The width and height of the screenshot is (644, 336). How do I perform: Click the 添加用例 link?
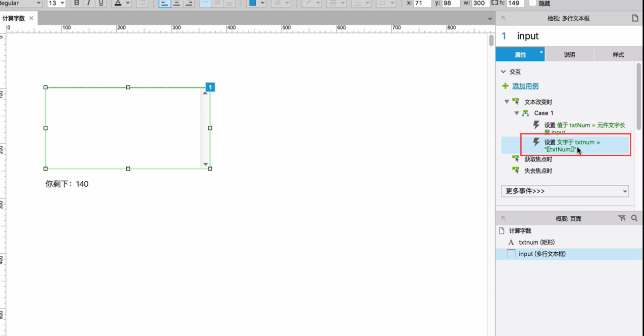[525, 86]
